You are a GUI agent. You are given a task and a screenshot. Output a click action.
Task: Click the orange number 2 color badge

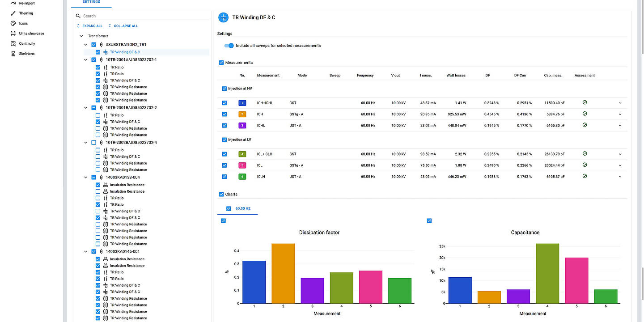[x=242, y=114]
